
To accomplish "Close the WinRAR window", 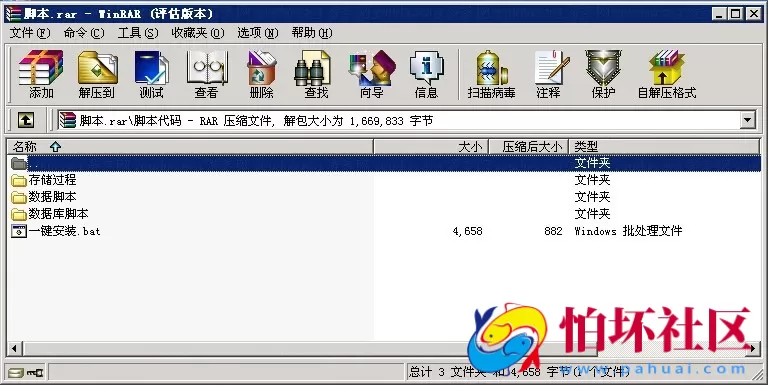I will point(753,14).
